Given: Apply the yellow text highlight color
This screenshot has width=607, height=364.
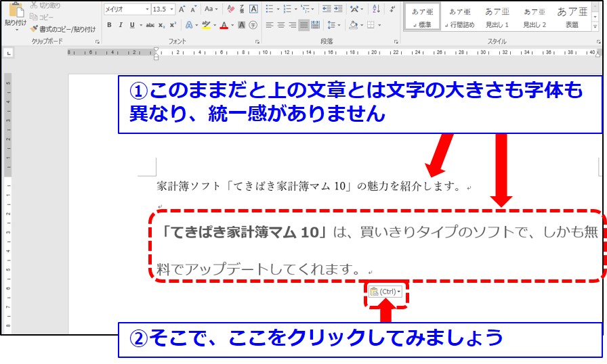Looking at the screenshot, I should pos(207,26).
